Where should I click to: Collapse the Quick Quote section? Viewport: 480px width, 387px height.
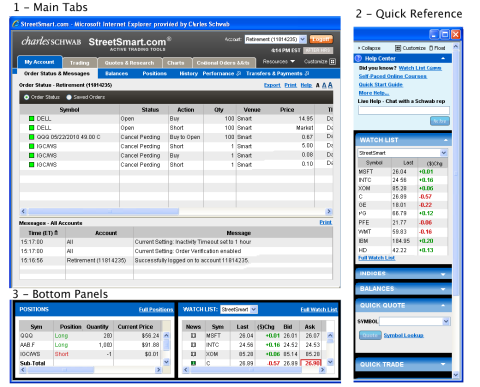(x=443, y=305)
